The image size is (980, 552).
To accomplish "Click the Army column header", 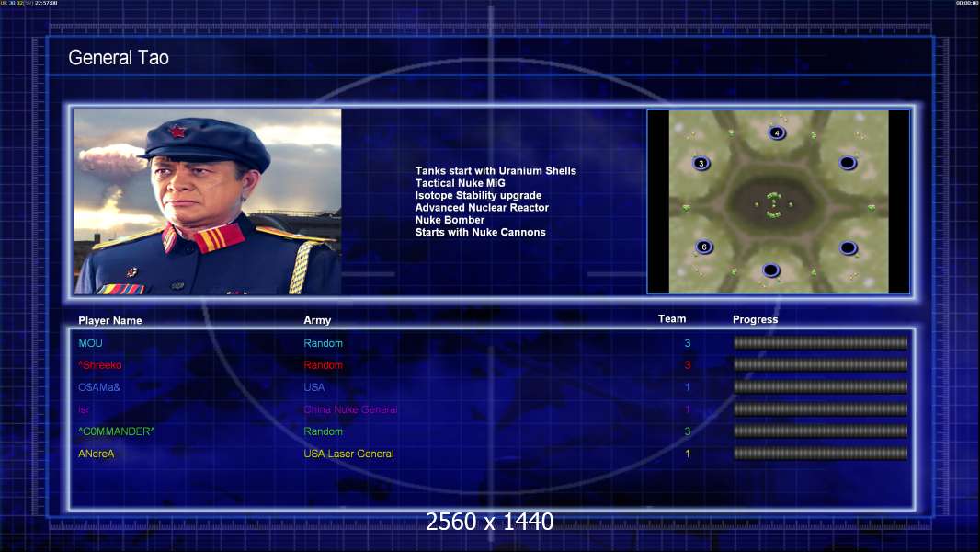I will [317, 320].
